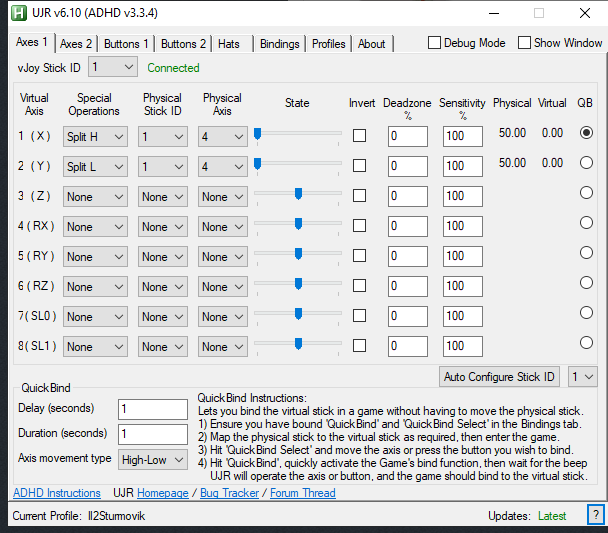
Task: Select QB radio button for axis 5 (RY)
Action: click(586, 253)
